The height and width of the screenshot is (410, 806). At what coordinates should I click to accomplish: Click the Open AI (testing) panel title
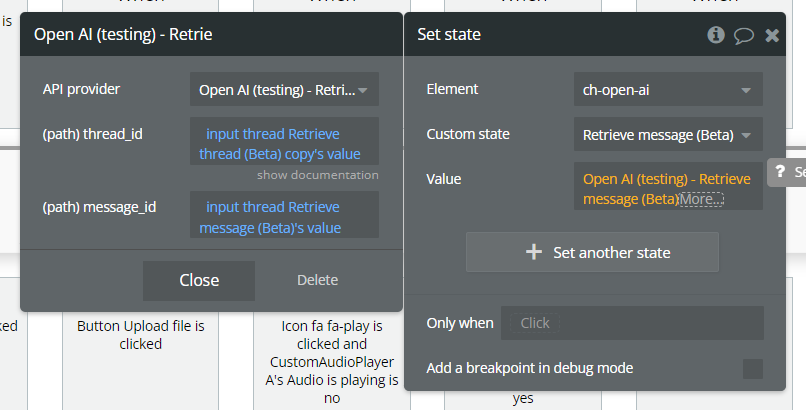(123, 35)
